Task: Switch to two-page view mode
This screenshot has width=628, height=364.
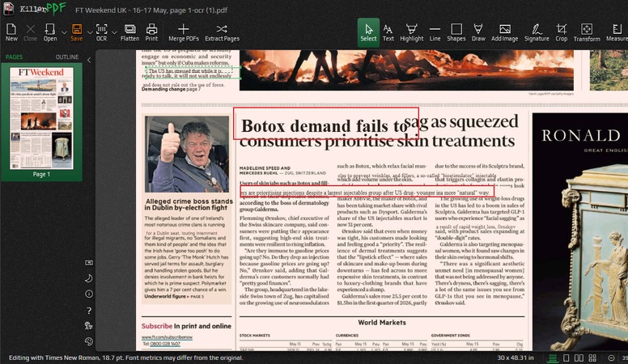Action: coord(579,358)
